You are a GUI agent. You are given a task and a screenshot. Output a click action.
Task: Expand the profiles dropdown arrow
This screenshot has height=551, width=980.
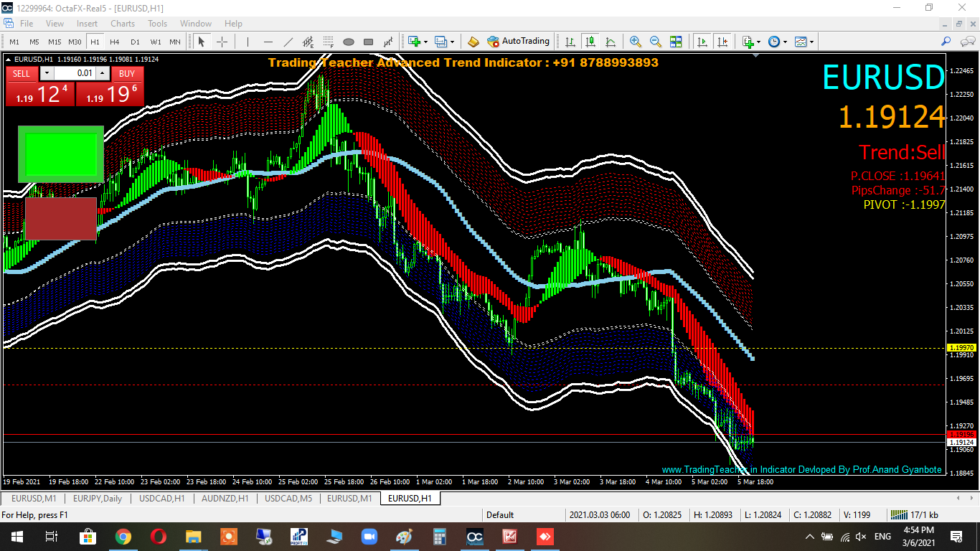tap(453, 42)
